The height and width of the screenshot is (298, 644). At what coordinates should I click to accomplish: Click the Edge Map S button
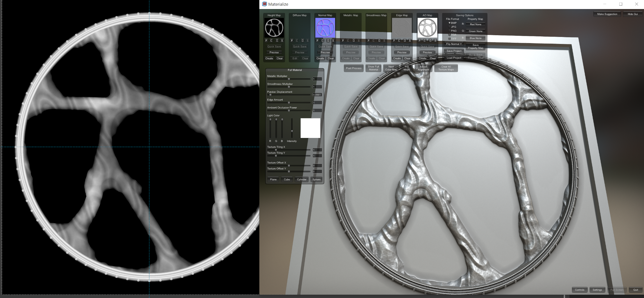coord(410,41)
